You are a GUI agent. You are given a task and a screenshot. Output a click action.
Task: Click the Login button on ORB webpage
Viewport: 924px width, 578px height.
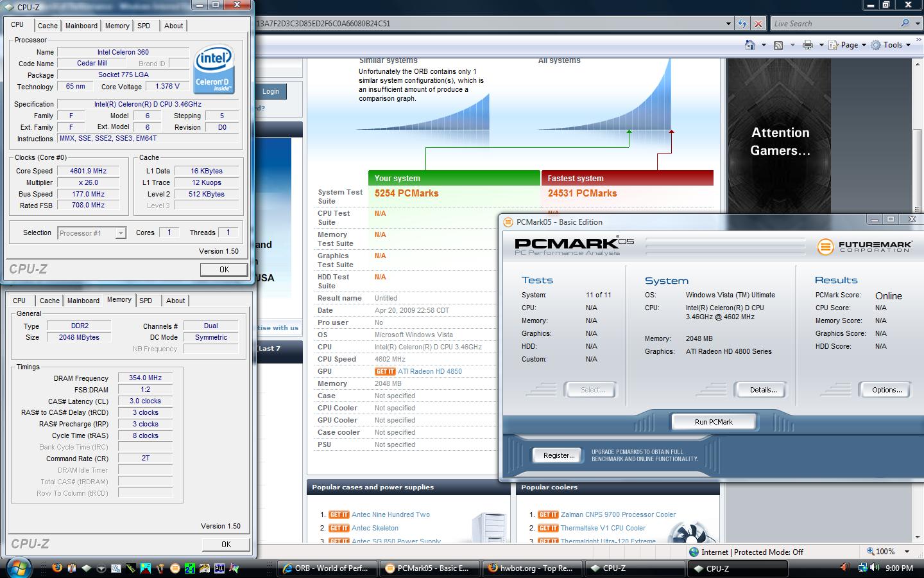tap(270, 91)
